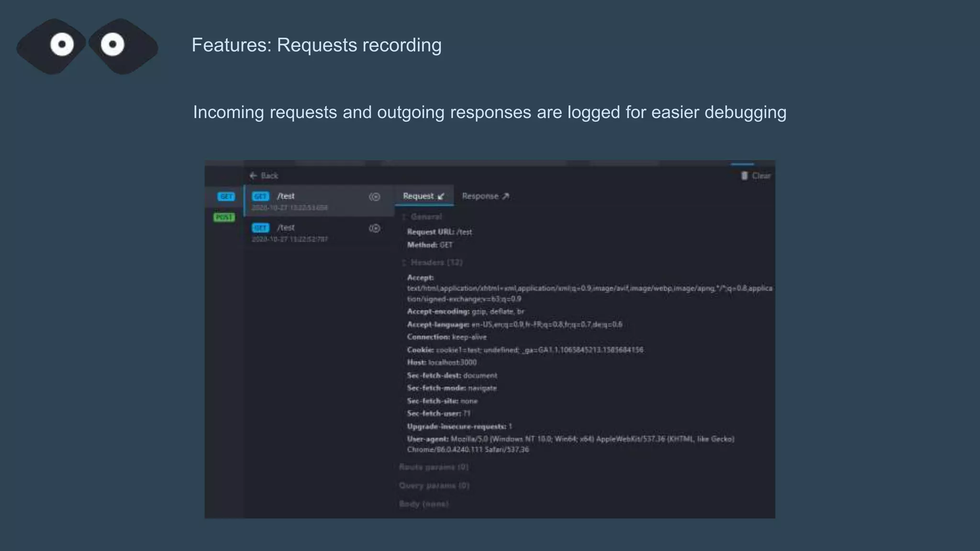
Task: Select the Request tab
Action: tap(423, 196)
